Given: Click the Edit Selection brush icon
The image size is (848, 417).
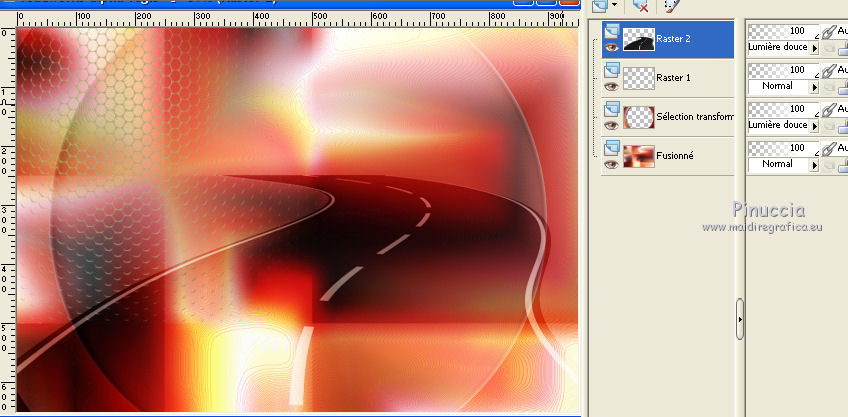Looking at the screenshot, I should pyautogui.click(x=671, y=5).
